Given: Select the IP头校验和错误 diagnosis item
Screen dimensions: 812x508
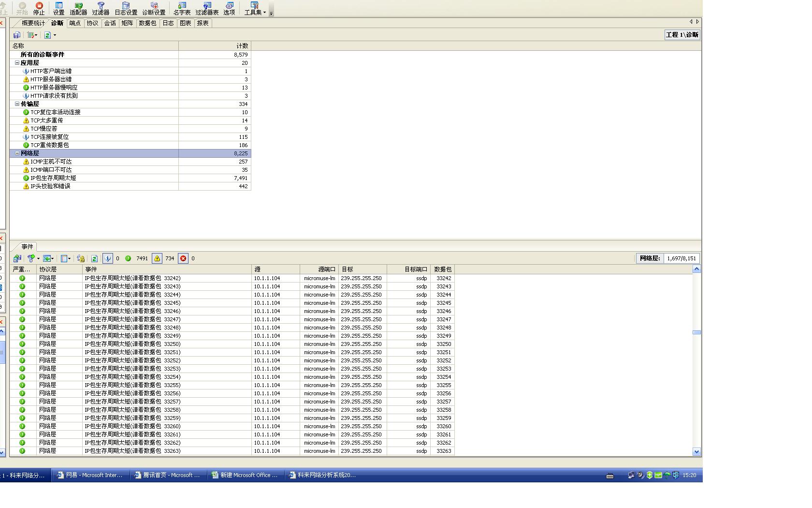Looking at the screenshot, I should coord(50,186).
